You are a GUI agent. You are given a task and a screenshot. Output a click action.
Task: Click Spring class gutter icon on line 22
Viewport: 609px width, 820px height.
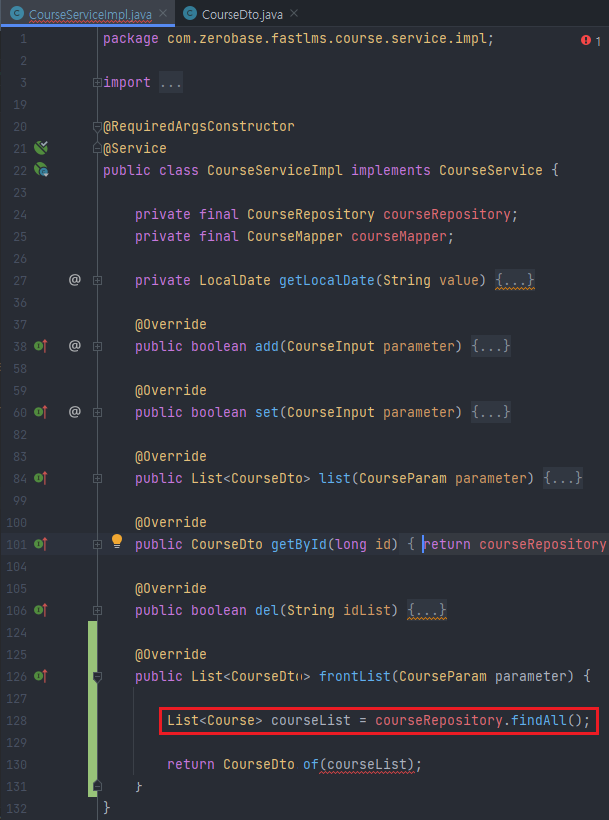click(x=41, y=170)
